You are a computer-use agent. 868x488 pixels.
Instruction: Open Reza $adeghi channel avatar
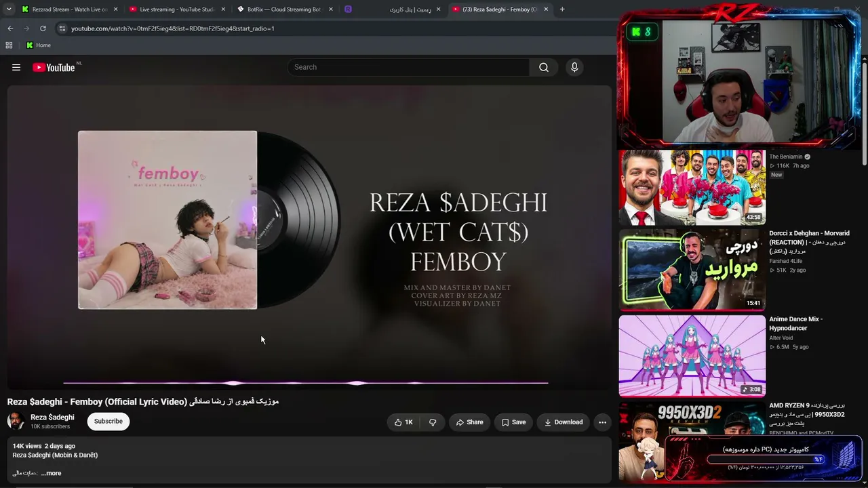[16, 422]
